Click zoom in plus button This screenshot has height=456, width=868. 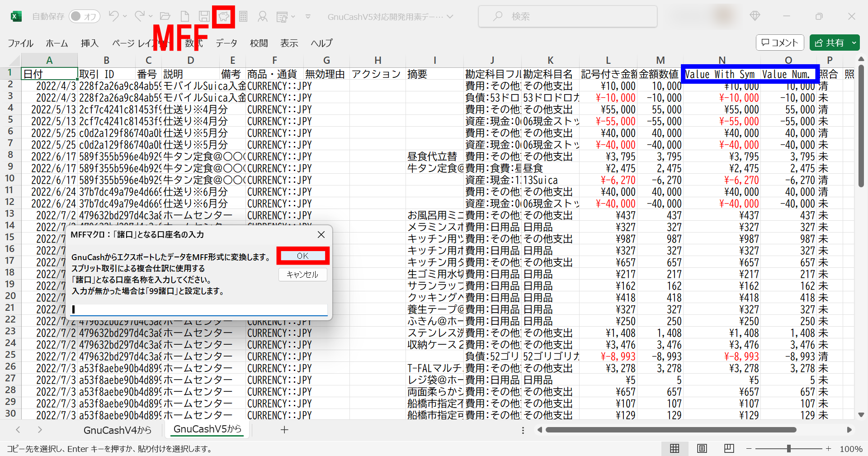tap(828, 449)
